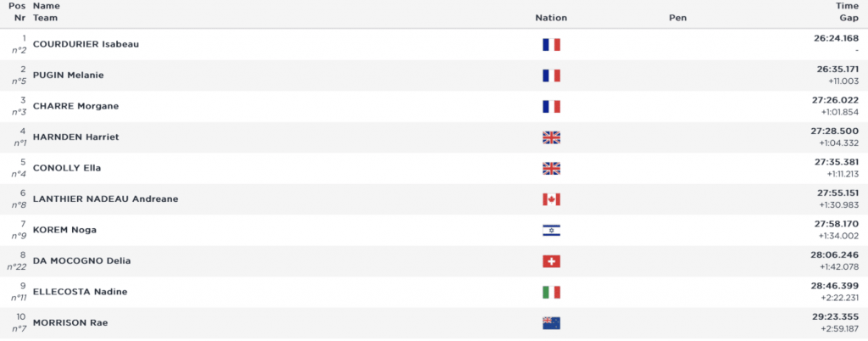Click the Canadian flag for LANTHIER NADEAU Andreane
This screenshot has height=341, width=868.
tap(551, 199)
